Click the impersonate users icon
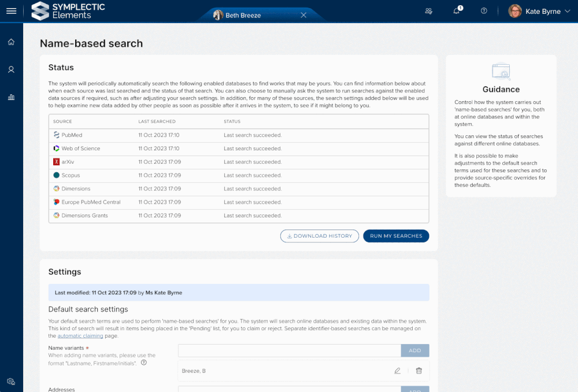Viewport: 578px width, 392px height. point(428,11)
